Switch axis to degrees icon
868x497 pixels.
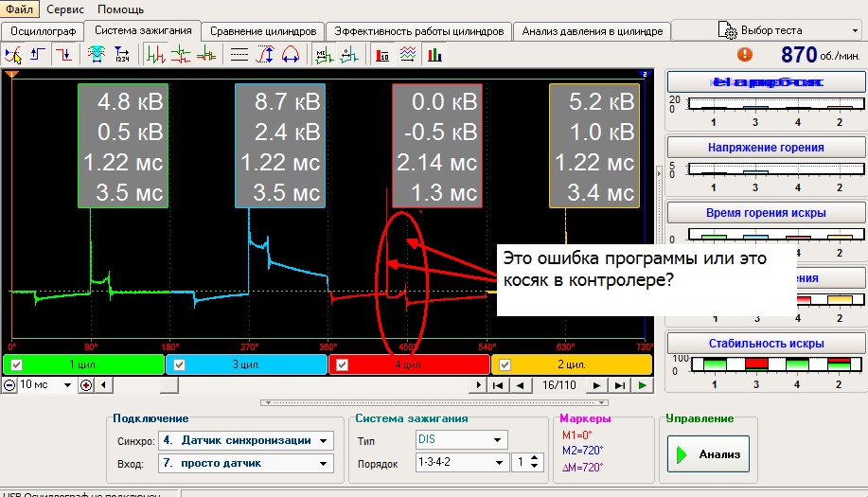349,55
